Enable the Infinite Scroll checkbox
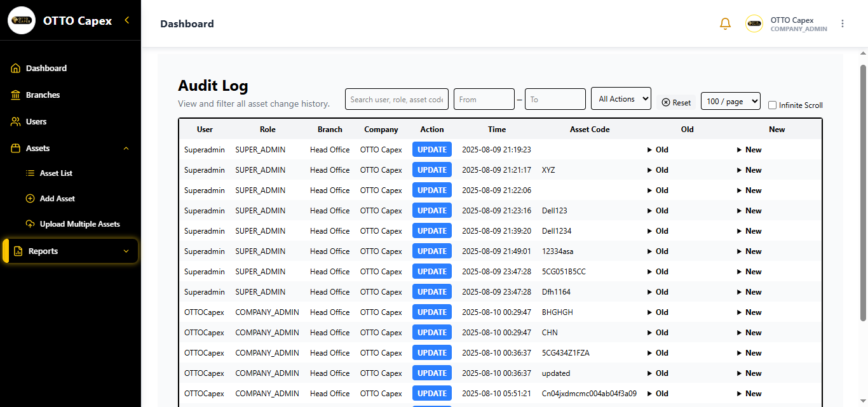868x407 pixels. (x=772, y=105)
